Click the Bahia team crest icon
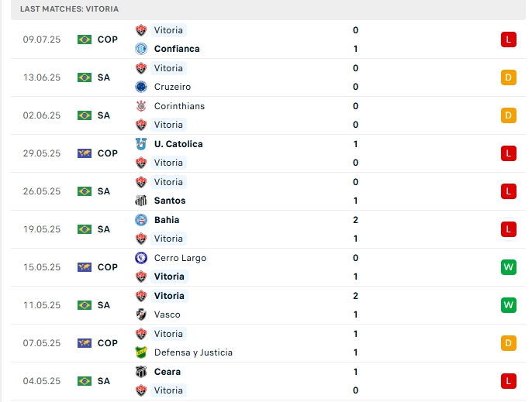The image size is (532, 402). coord(141,220)
